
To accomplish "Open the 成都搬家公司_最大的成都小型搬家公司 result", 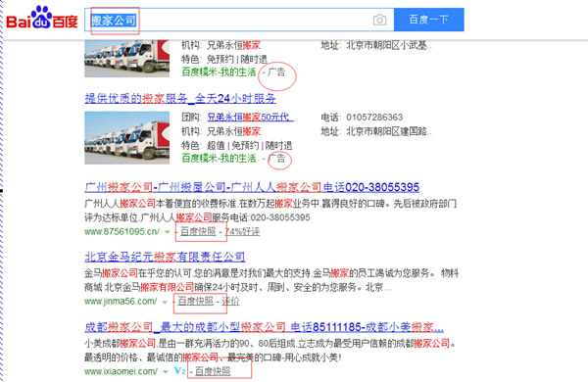I will tap(264, 327).
